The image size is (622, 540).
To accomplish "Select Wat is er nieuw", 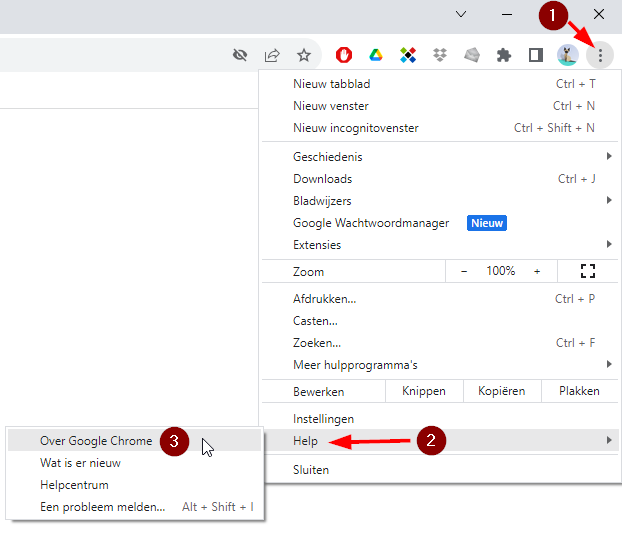I will (134, 463).
